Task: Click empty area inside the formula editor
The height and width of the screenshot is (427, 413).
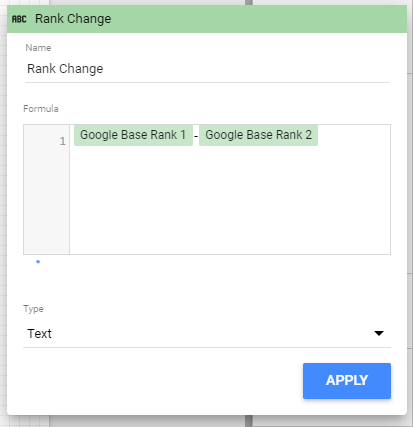Action: (230, 200)
